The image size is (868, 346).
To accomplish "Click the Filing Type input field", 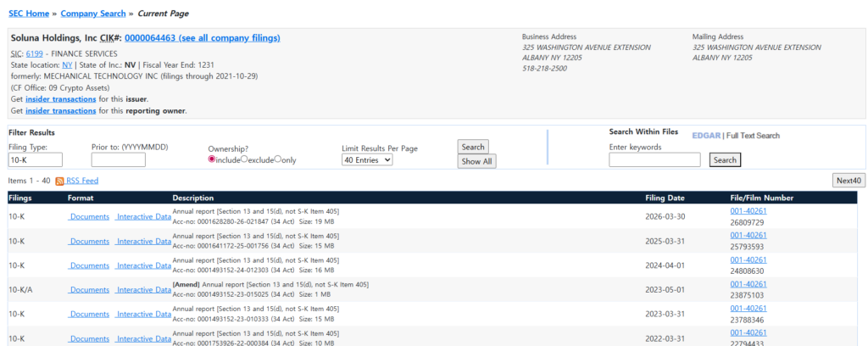I will [36, 160].
